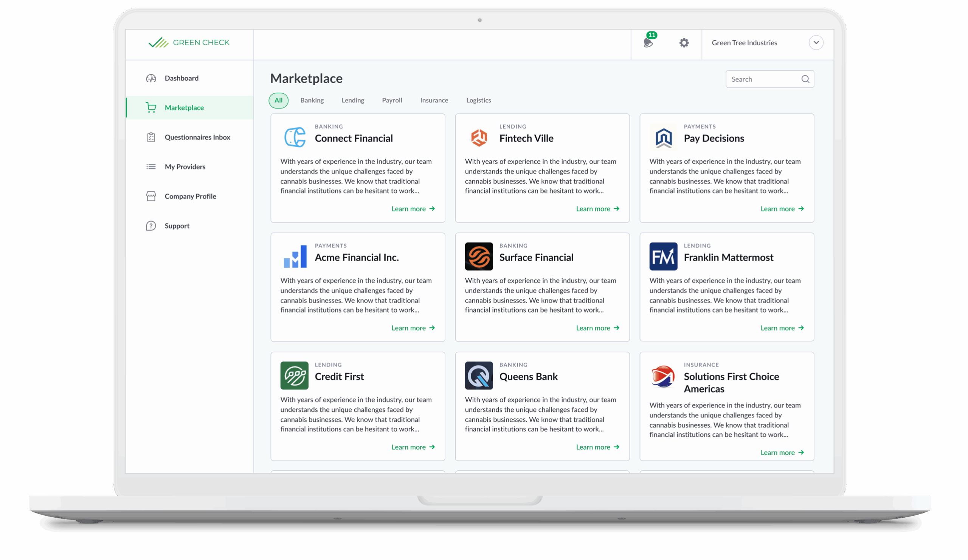Click Learn more on Acme Financial Inc.
Screen dimensions: 968x560
413,328
